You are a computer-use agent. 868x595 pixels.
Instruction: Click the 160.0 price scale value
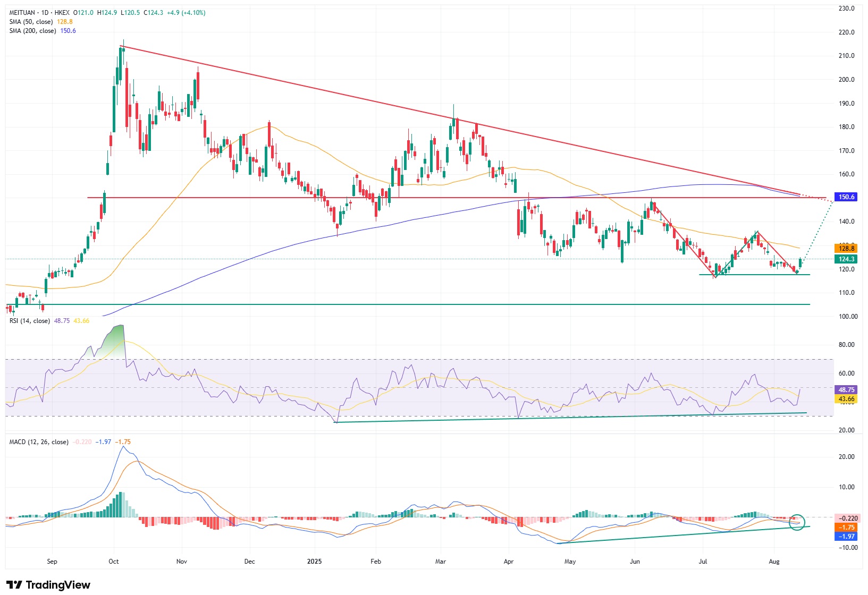[x=846, y=174]
